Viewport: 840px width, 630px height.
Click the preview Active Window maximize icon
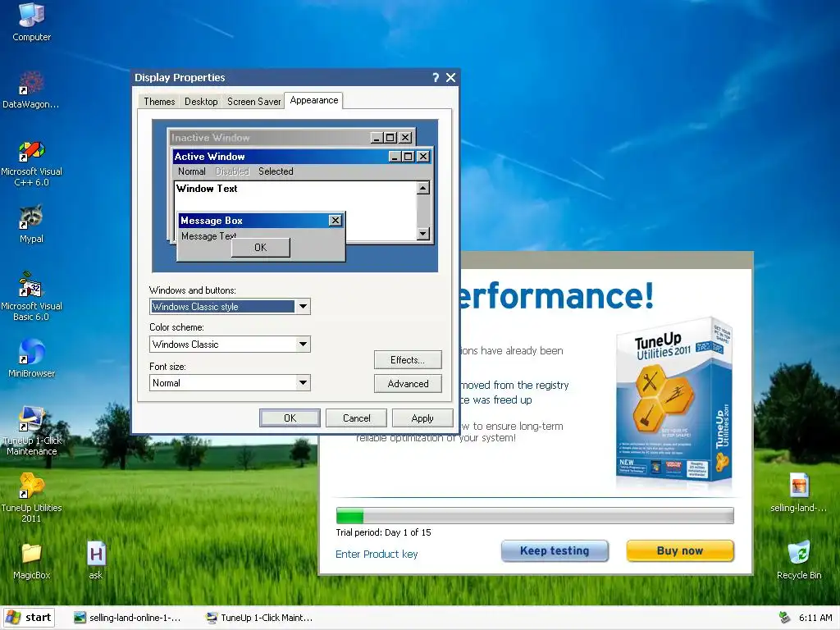click(409, 157)
